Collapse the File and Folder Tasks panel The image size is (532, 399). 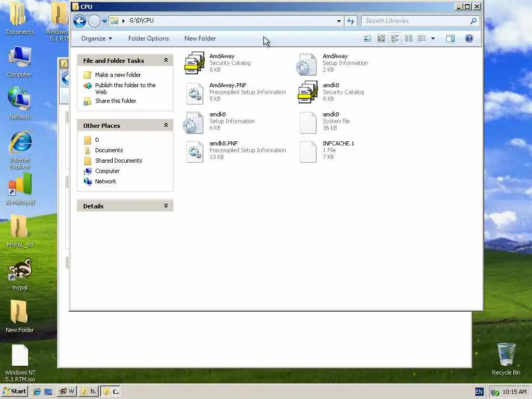166,60
